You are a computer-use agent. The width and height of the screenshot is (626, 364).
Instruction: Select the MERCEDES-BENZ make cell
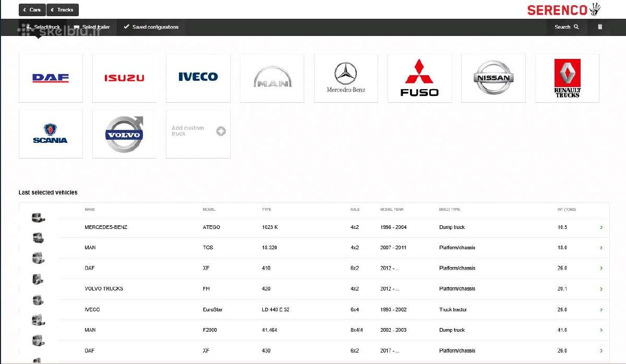tap(106, 227)
